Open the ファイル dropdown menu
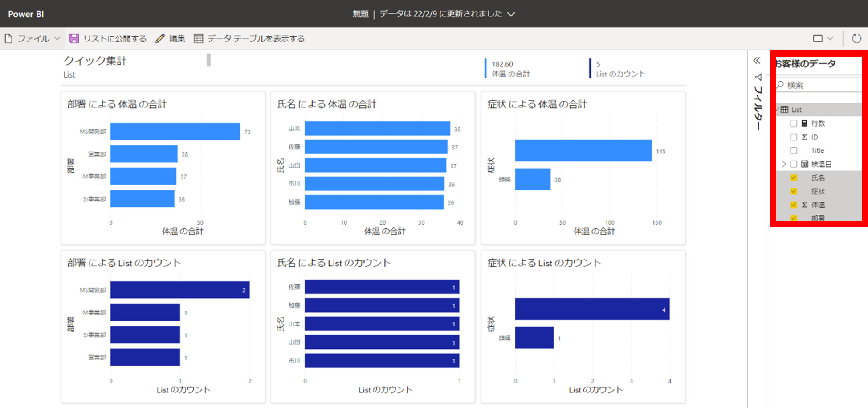Image resolution: width=868 pixels, height=408 pixels. pyautogui.click(x=57, y=38)
